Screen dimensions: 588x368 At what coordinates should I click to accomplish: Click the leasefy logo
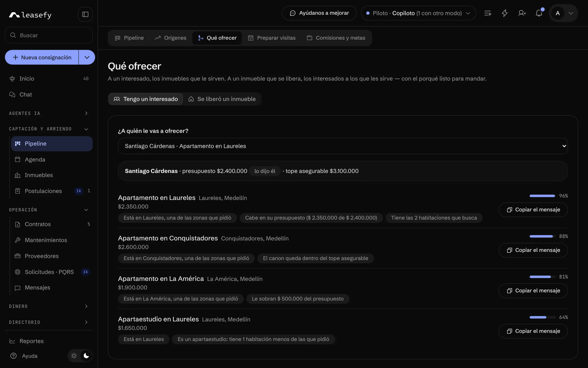(30, 15)
